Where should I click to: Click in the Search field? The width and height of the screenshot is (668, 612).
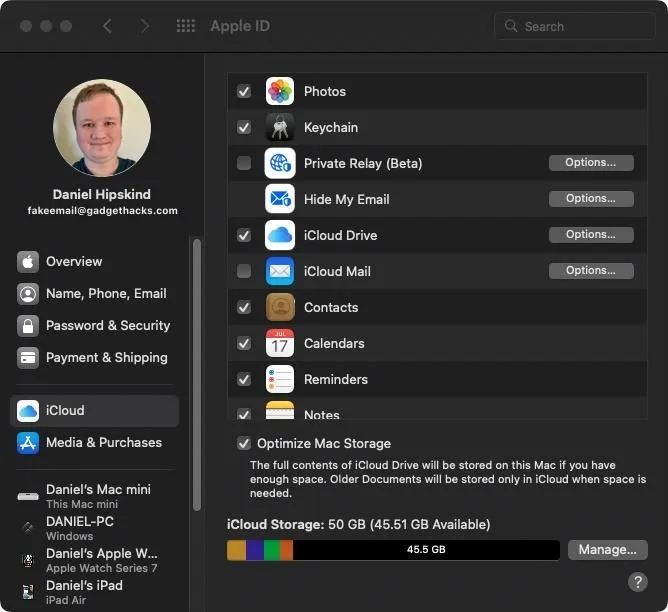(574, 26)
